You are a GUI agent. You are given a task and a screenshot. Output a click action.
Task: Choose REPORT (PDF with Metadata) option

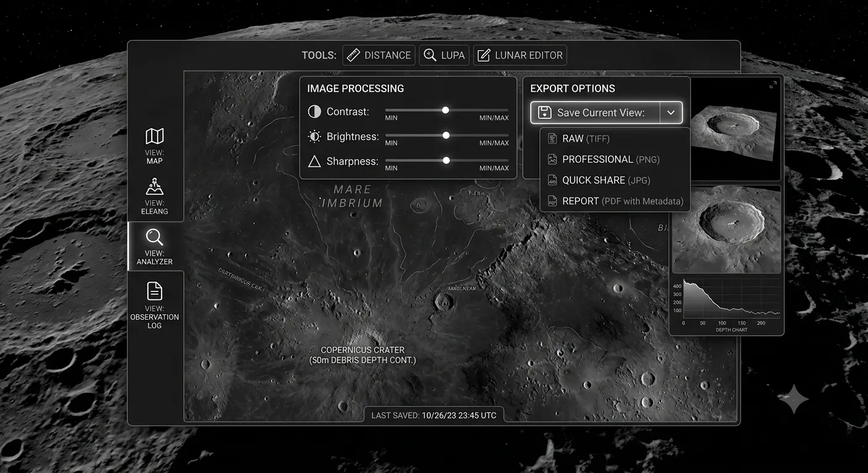click(x=615, y=201)
